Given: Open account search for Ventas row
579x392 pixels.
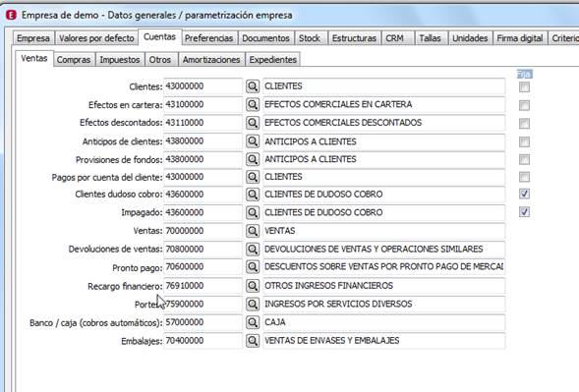Looking at the screenshot, I should pyautogui.click(x=253, y=231).
